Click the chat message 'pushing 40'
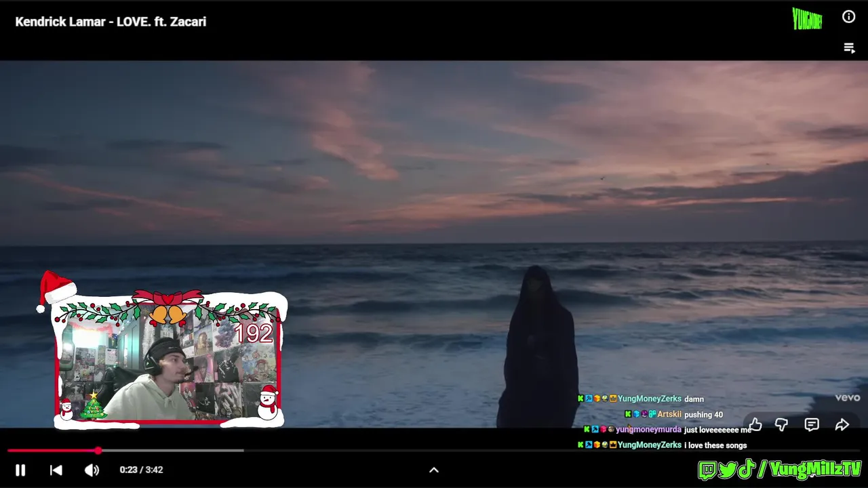Image resolution: width=868 pixels, height=488 pixels. tap(704, 415)
